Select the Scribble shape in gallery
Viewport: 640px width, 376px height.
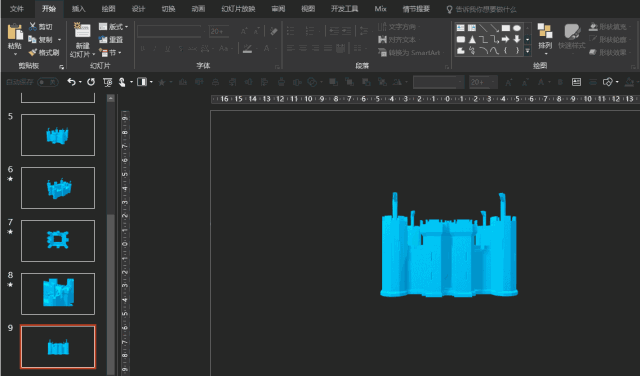click(x=472, y=51)
